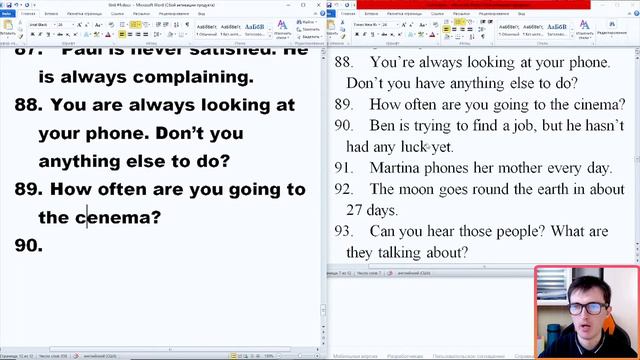Decrease indent in left Word ribbon
Viewport: 640px width, 360px height.
(158, 24)
